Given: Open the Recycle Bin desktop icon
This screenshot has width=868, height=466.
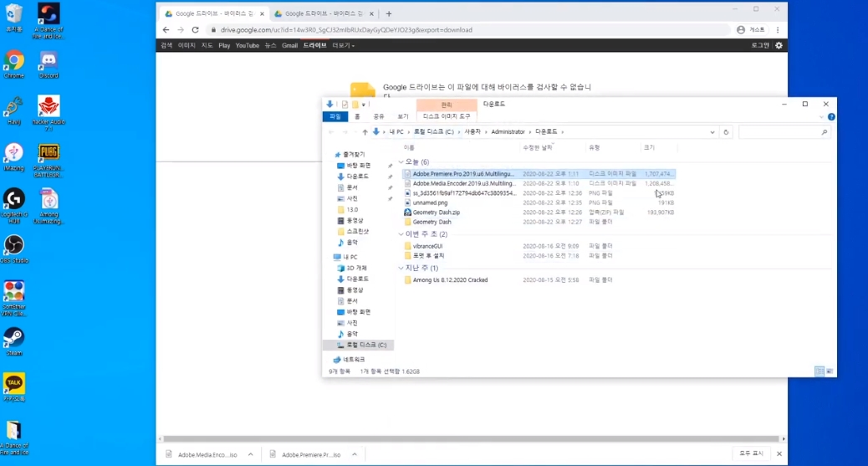Looking at the screenshot, I should [x=14, y=18].
